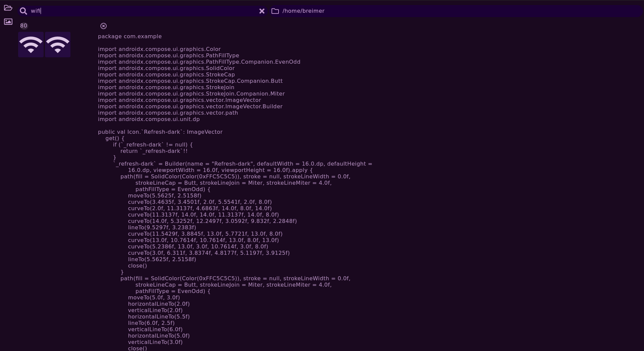Click the 'import androidx.compose.ui.unit.dp' line

pyautogui.click(x=149, y=119)
